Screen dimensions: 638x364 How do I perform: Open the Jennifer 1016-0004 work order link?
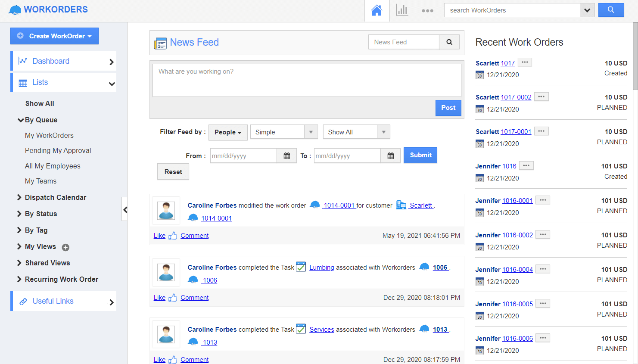click(x=517, y=270)
